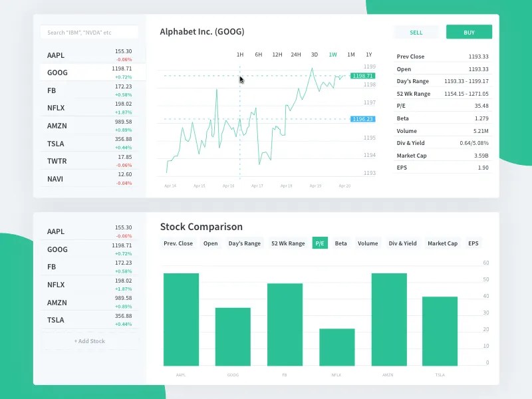This screenshot has height=399, width=532.
Task: Compare stocks by EPS
Action: (x=473, y=243)
